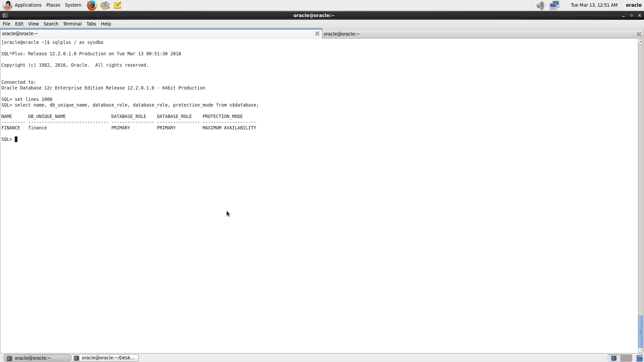The width and height of the screenshot is (644, 362).
Task: Maximize the terminal window
Action: coord(632,15)
